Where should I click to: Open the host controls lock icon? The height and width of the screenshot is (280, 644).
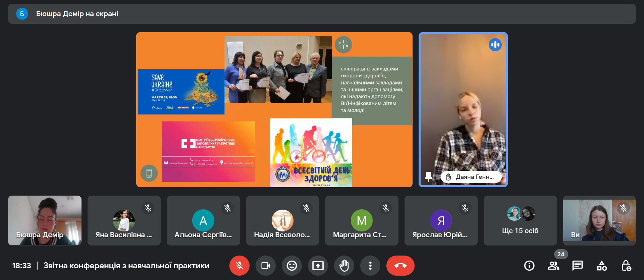(626, 266)
